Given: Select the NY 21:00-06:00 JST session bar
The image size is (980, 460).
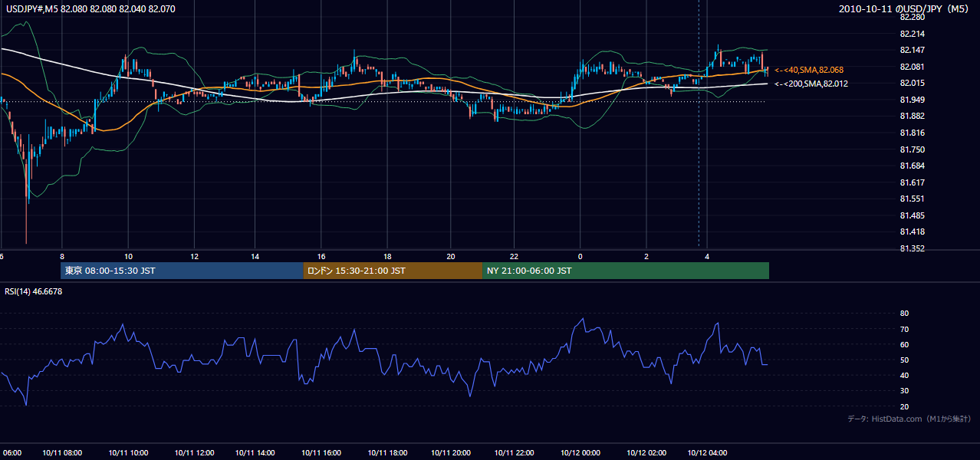Looking at the screenshot, I should click(626, 271).
